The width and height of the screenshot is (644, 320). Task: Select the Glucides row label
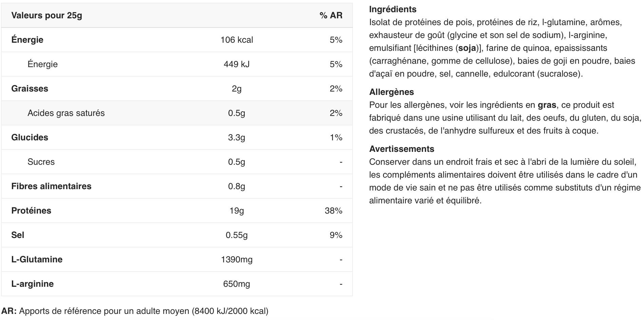tap(30, 137)
